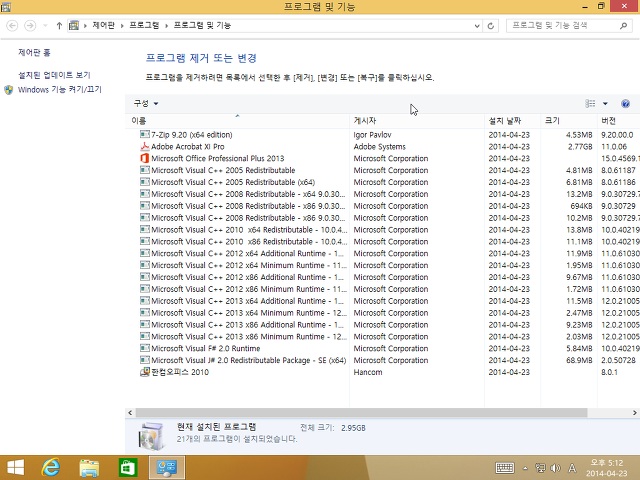Click the 2.77GB size cell
This screenshot has width=640, height=480.
click(x=580, y=147)
